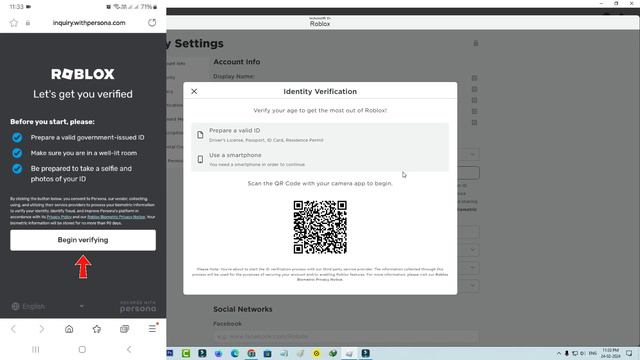Click the microphone icon in the system tray

tap(567, 353)
